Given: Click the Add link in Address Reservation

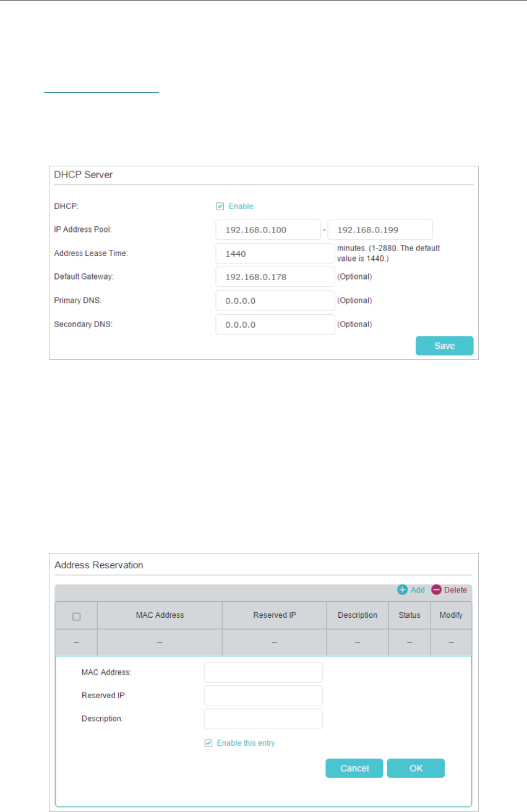Looking at the screenshot, I should (418, 590).
